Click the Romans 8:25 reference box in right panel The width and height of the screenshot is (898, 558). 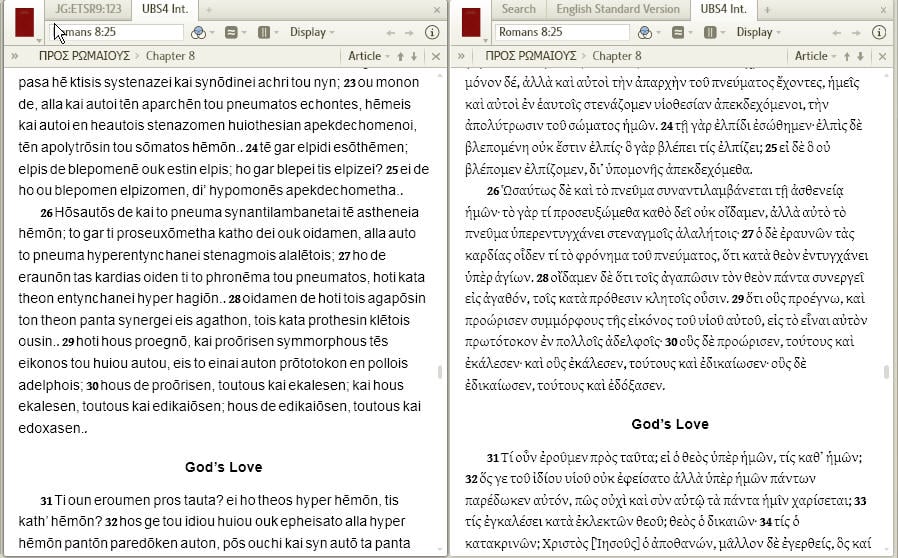tap(562, 33)
